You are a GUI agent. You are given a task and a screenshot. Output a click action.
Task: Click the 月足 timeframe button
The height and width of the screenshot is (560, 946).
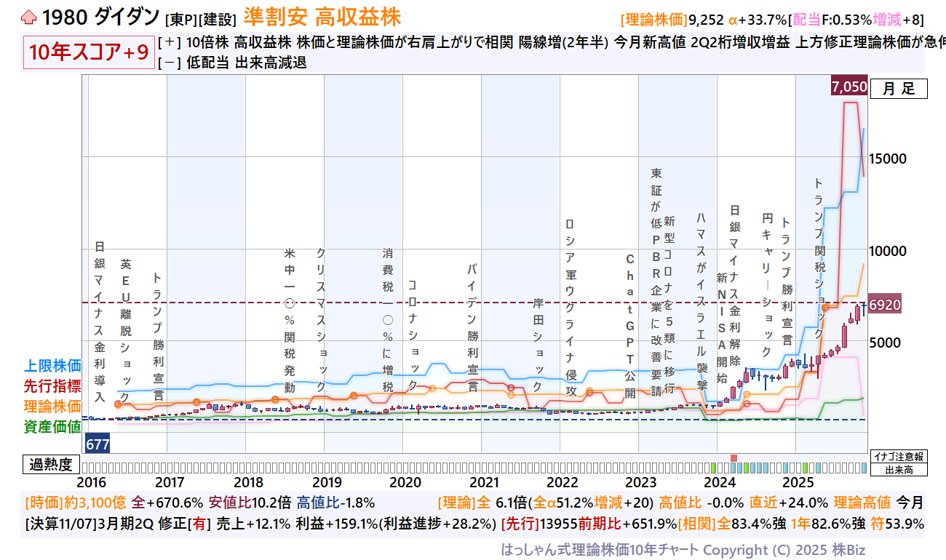(899, 89)
